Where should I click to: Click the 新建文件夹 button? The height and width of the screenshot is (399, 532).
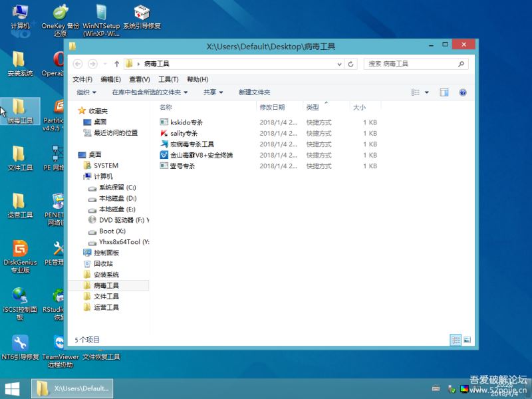click(x=254, y=92)
